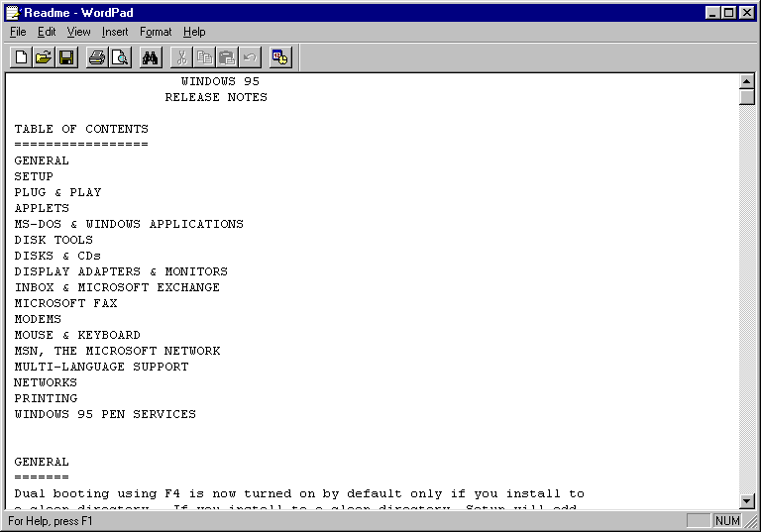Close the WordPad window
Viewport: 761px width, 532px height.
click(x=747, y=13)
